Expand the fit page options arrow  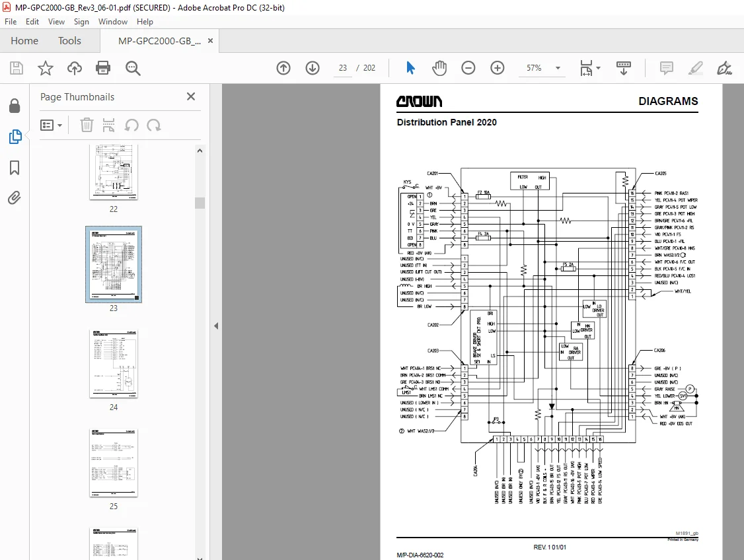[599, 68]
